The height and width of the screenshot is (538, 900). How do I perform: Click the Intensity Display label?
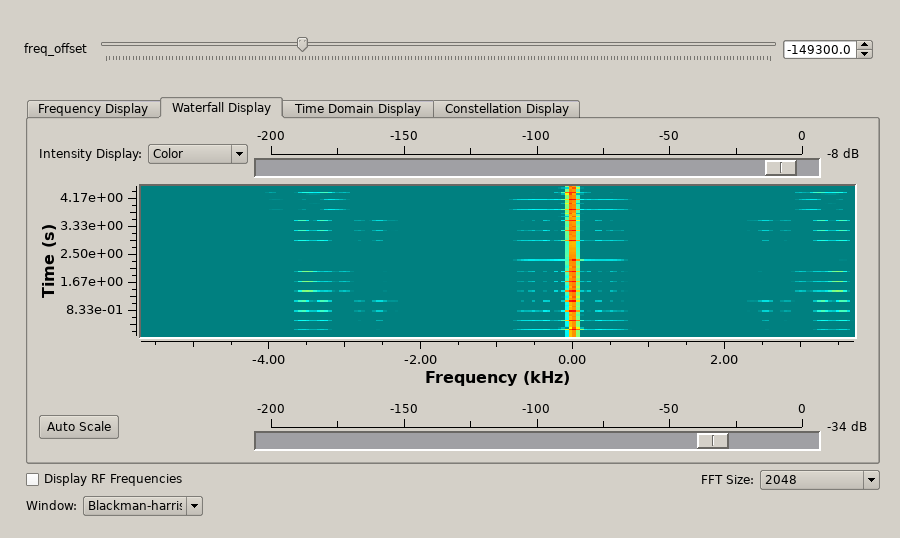tap(90, 154)
